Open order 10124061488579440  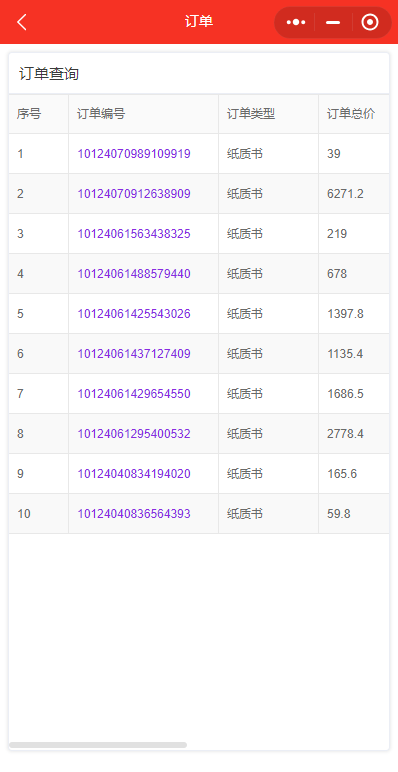point(134,274)
